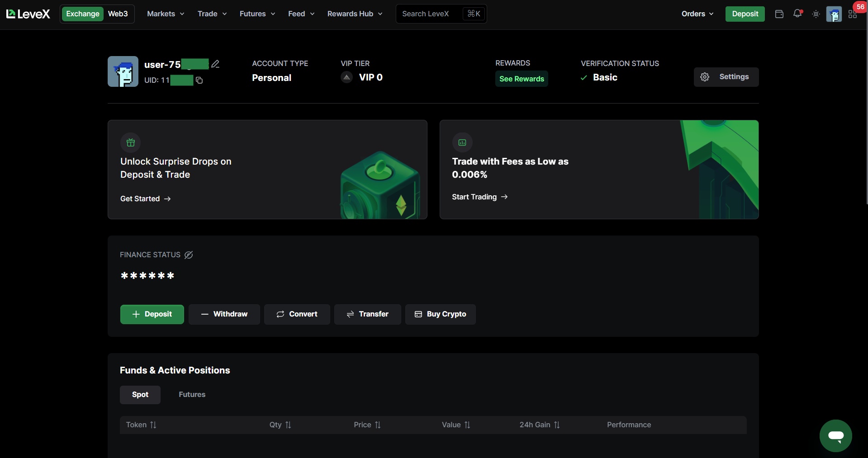This screenshot has height=458, width=868.
Task: Click Start Trading link
Action: 480,197
